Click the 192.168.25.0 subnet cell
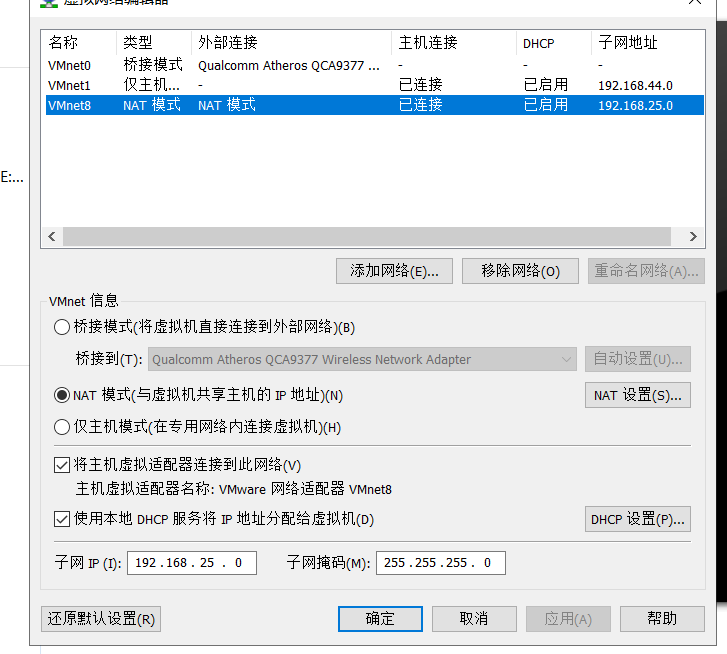Viewport: 727px width, 654px height. coord(635,106)
